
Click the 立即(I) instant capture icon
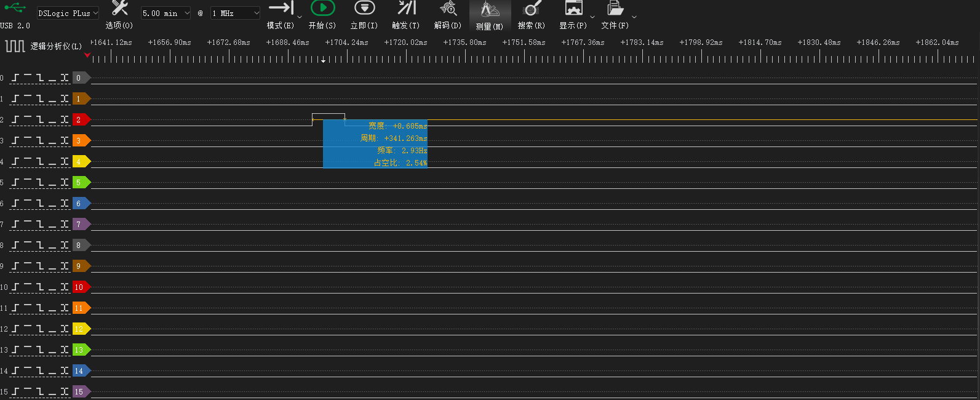coord(364,15)
